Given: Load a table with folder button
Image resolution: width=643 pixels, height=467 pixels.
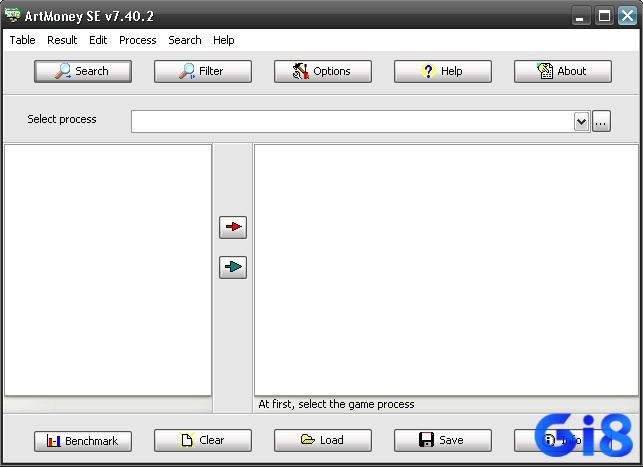Looking at the screenshot, I should point(323,440).
